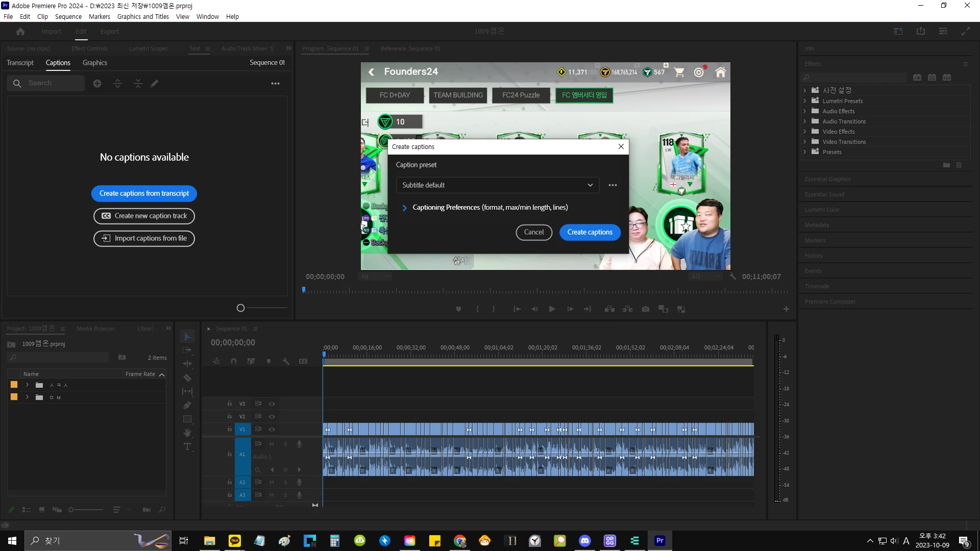Toggle the lock on track V3
The width and height of the screenshot is (980, 551).
point(230,404)
